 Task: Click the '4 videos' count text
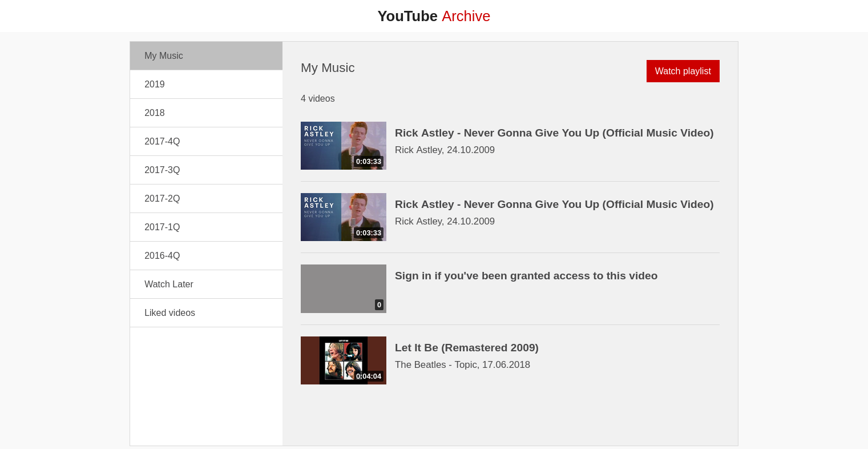[x=318, y=98]
